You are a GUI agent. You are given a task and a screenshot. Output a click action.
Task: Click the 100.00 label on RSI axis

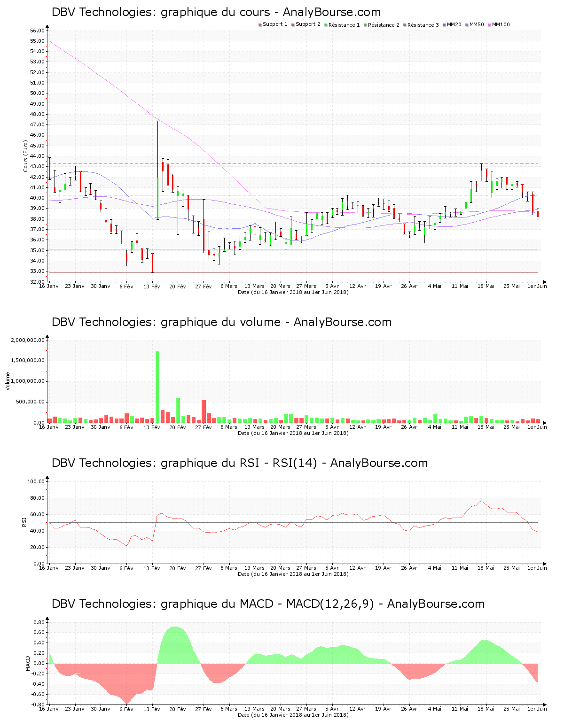pos(36,481)
